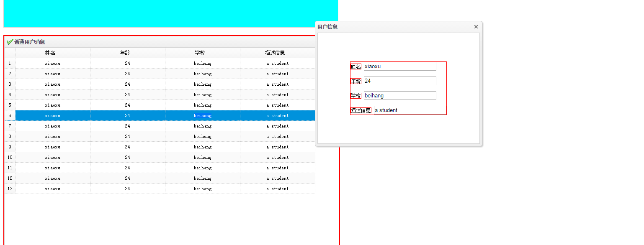Click xiaoxu in row 3
The image size is (644, 245).
click(53, 84)
